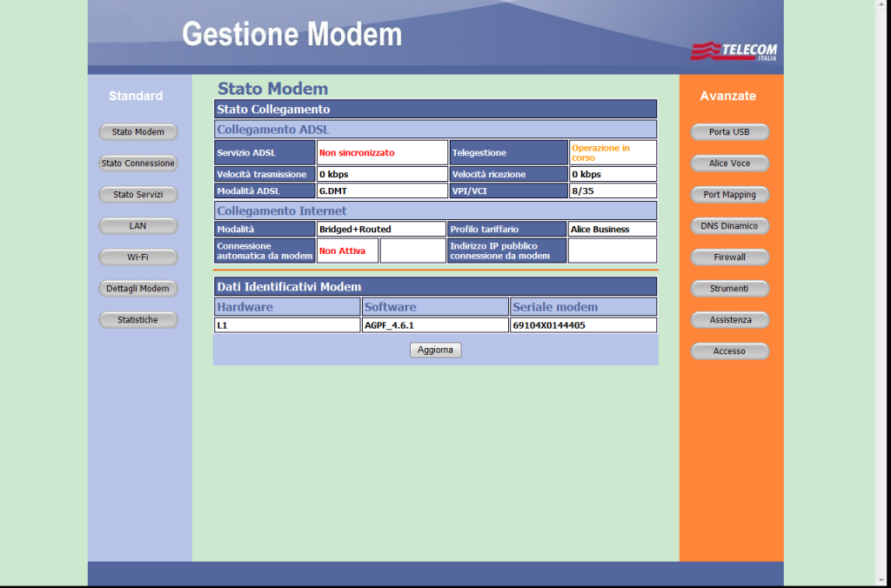Open DNS Dinamico settings
The image size is (891, 588).
click(x=729, y=226)
